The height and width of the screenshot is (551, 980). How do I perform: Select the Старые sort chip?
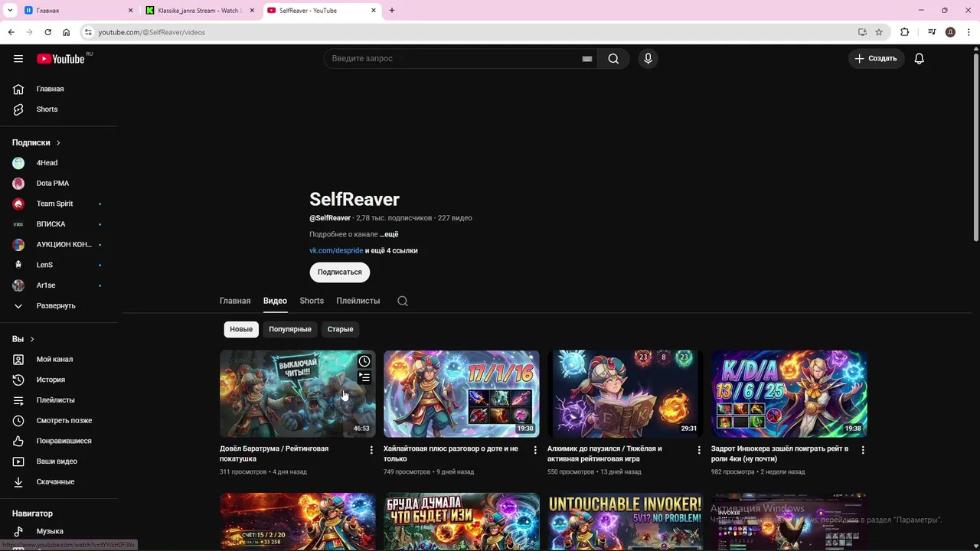point(341,329)
